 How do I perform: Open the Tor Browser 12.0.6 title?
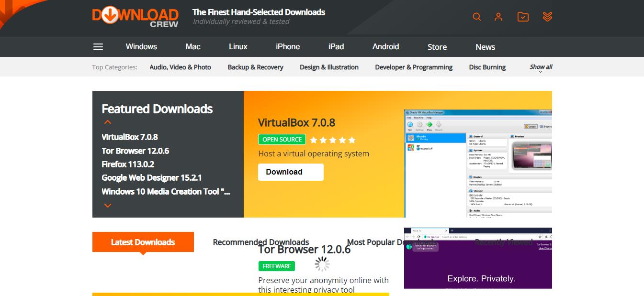point(305,250)
